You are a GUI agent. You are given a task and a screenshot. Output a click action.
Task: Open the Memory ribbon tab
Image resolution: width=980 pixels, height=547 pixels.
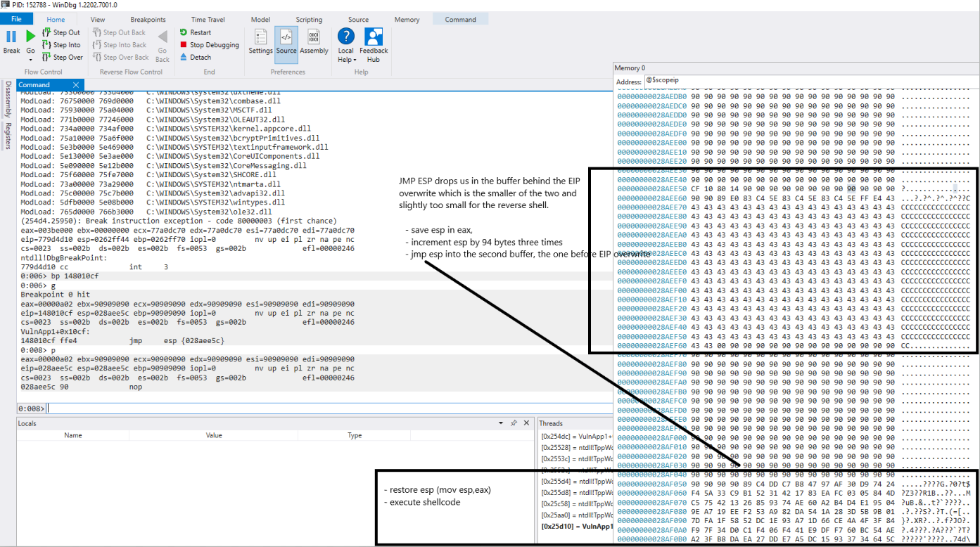(x=407, y=20)
